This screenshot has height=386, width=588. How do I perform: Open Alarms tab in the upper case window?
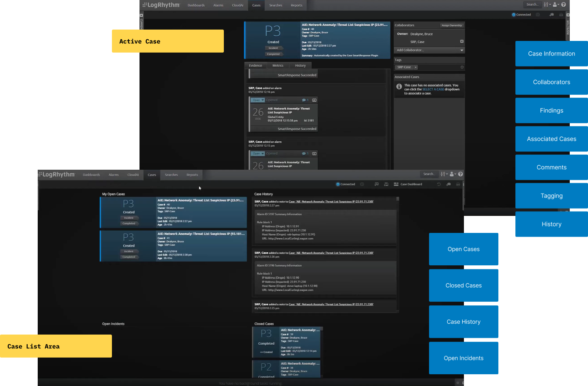pos(218,5)
